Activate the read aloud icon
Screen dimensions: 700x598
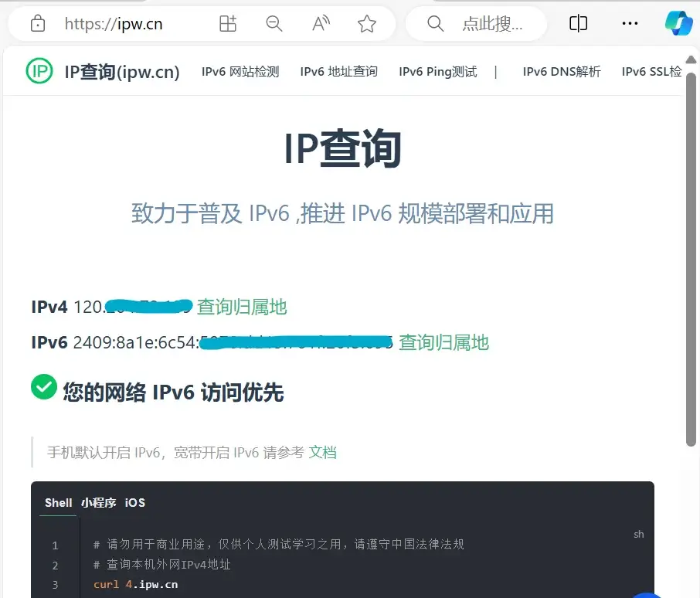[x=321, y=24]
